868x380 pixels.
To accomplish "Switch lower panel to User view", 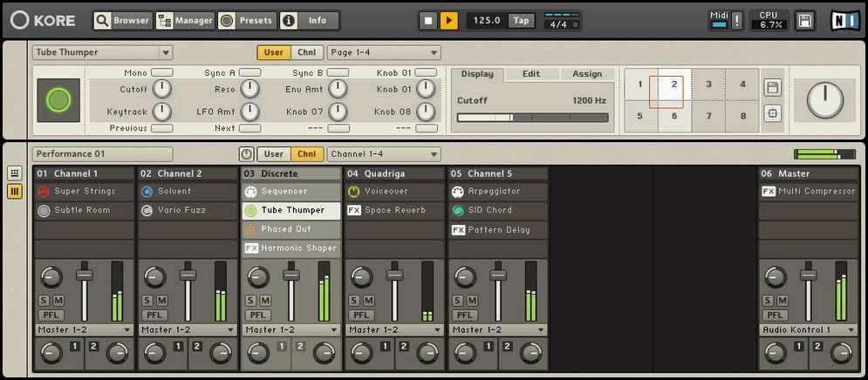I will tap(273, 154).
